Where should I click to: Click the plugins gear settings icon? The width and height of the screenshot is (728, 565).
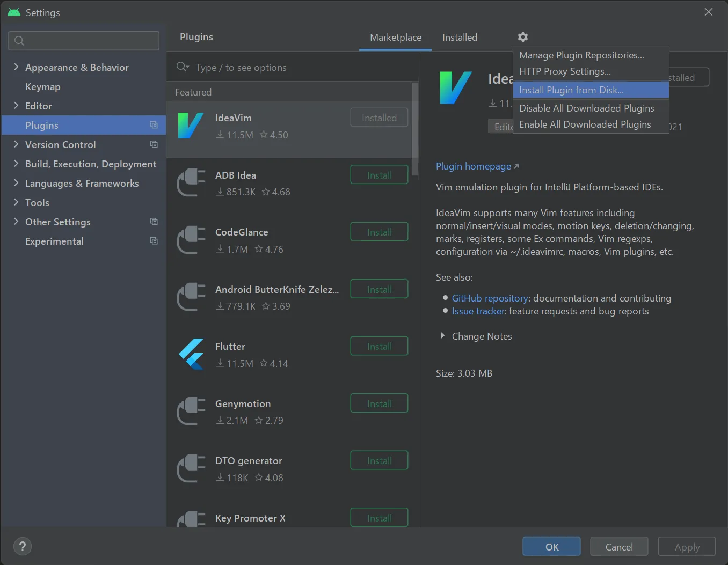tap(522, 37)
